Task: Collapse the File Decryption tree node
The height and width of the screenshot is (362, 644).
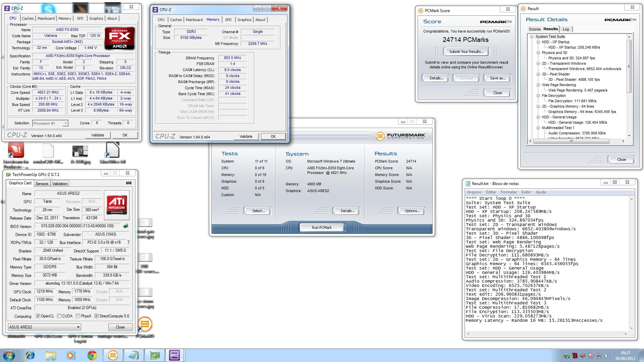Action: tap(538, 96)
